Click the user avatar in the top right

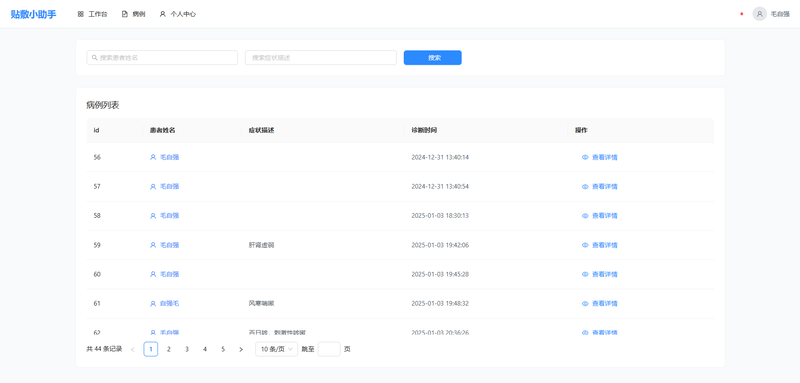pos(759,14)
